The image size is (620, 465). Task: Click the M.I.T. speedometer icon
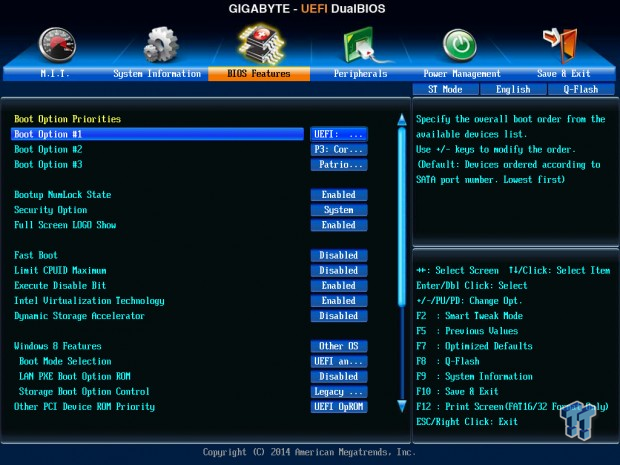click(x=57, y=45)
